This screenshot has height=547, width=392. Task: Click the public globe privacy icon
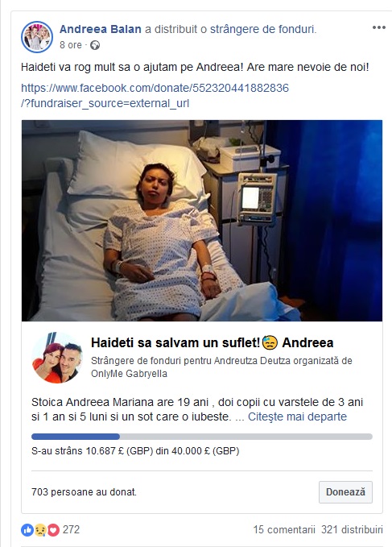click(95, 45)
